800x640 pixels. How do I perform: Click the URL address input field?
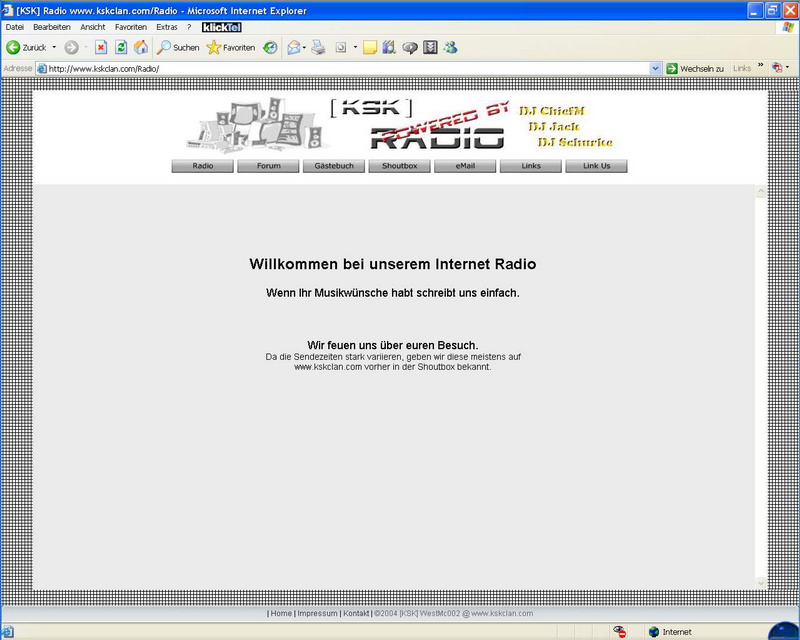(350, 68)
